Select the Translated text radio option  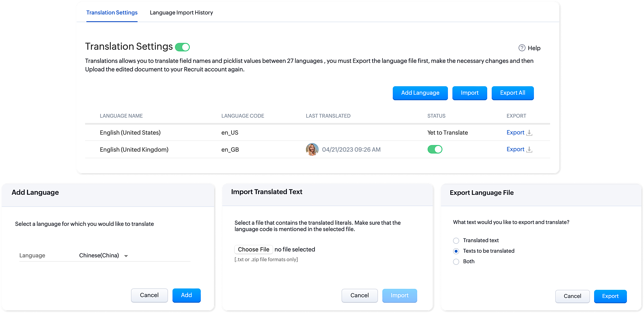click(x=456, y=241)
